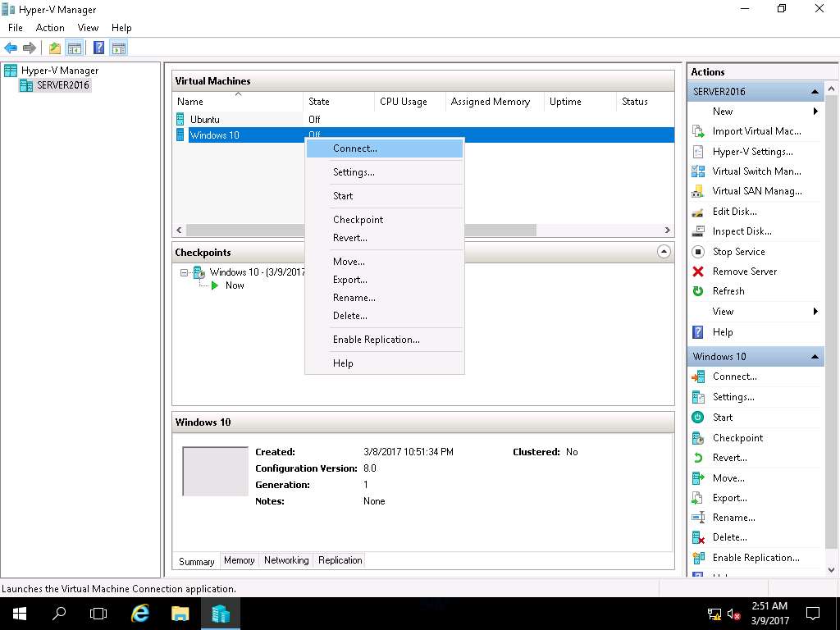This screenshot has height=630, width=840.
Task: Open the File menu
Action: click(x=16, y=28)
